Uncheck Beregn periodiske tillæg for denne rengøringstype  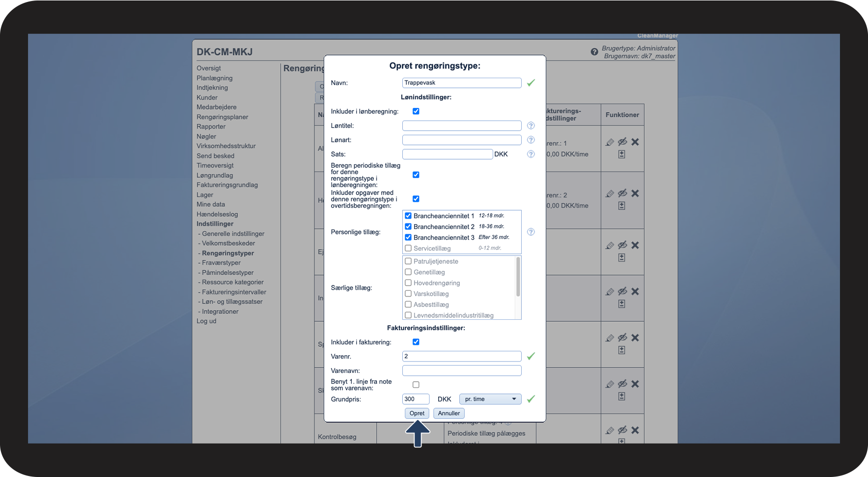416,175
